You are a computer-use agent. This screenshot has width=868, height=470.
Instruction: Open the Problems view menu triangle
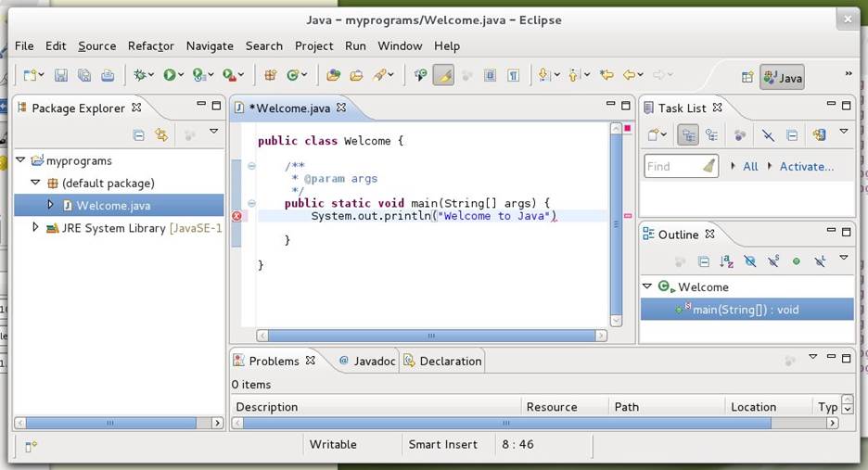[x=812, y=357]
